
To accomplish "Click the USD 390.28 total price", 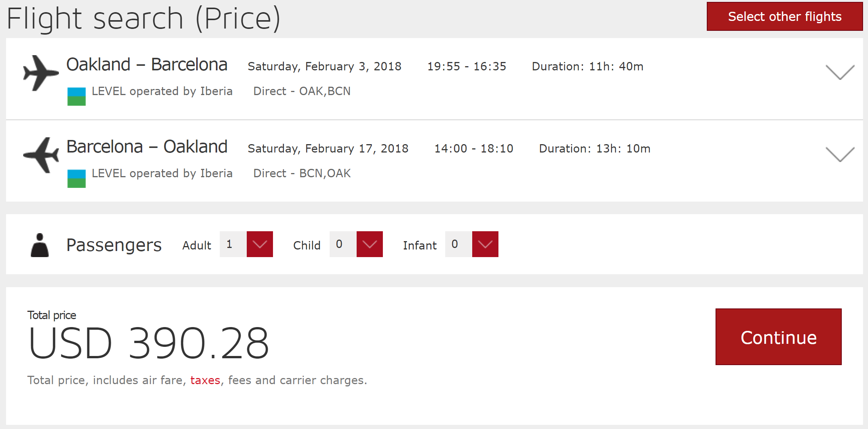I will point(149,343).
